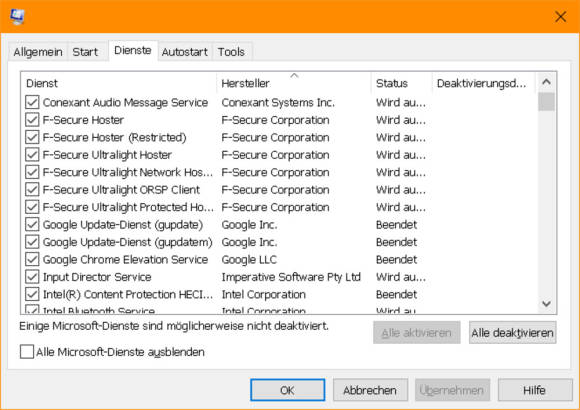The height and width of the screenshot is (410, 580).
Task: Go to the Autostart tab
Action: (185, 52)
